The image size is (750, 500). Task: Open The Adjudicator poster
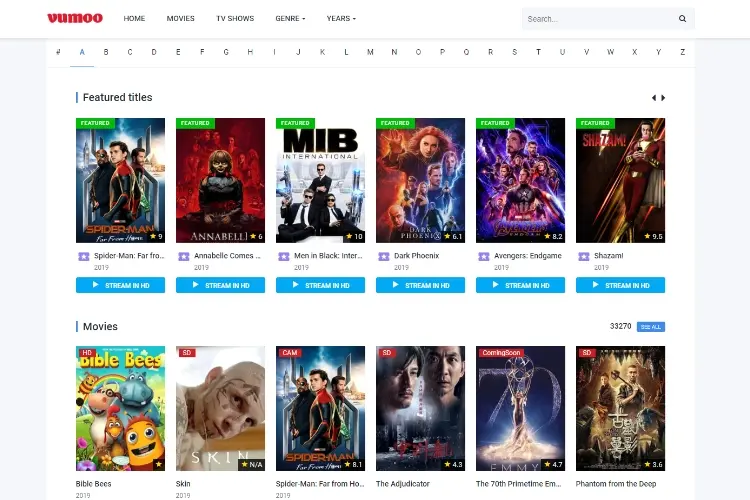(x=420, y=409)
